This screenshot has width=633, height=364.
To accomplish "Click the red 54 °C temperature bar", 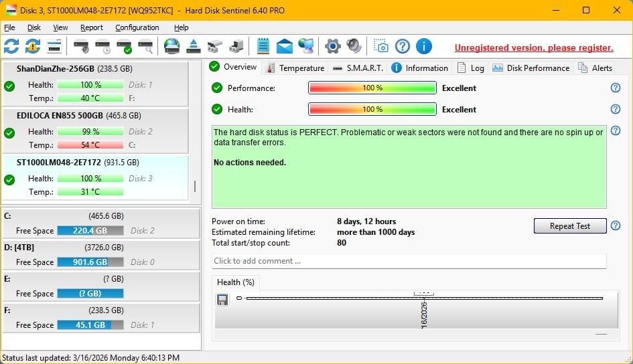I will pyautogui.click(x=90, y=145).
